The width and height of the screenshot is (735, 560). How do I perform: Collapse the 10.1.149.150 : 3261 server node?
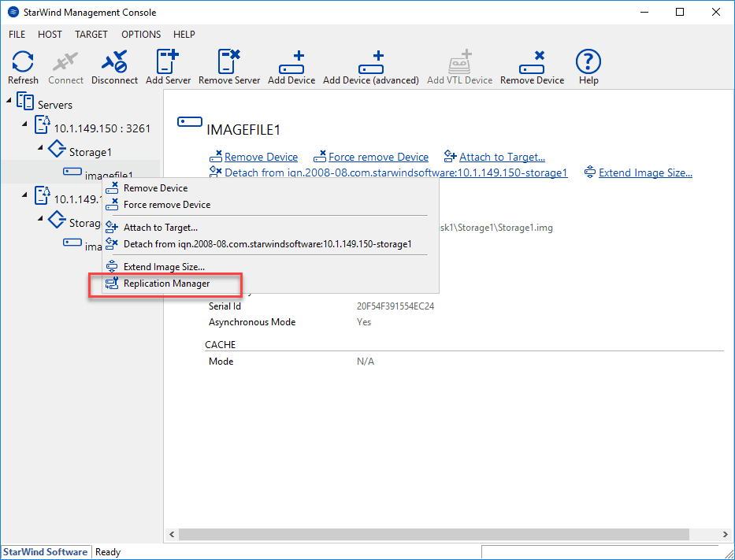tap(25, 123)
